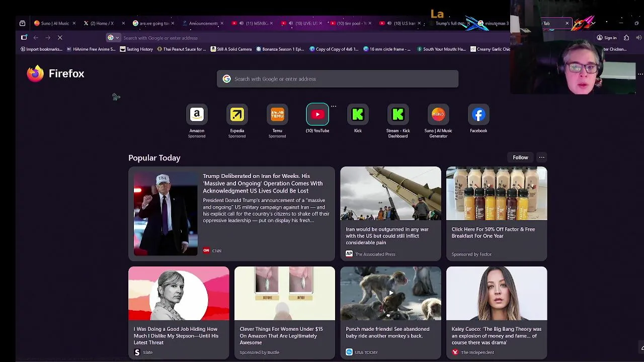Open the Punch made friends USA TODAY article
The image size is (644, 362).
[x=390, y=313]
